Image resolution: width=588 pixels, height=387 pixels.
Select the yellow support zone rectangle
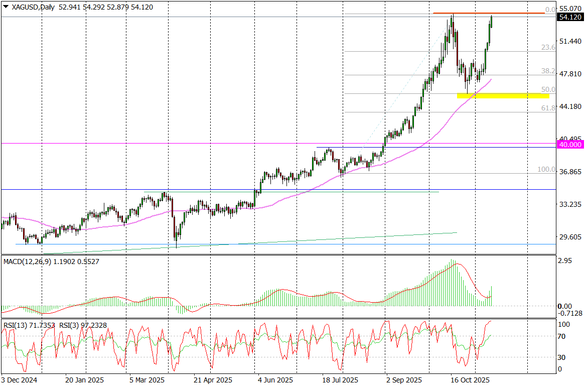[503, 95]
